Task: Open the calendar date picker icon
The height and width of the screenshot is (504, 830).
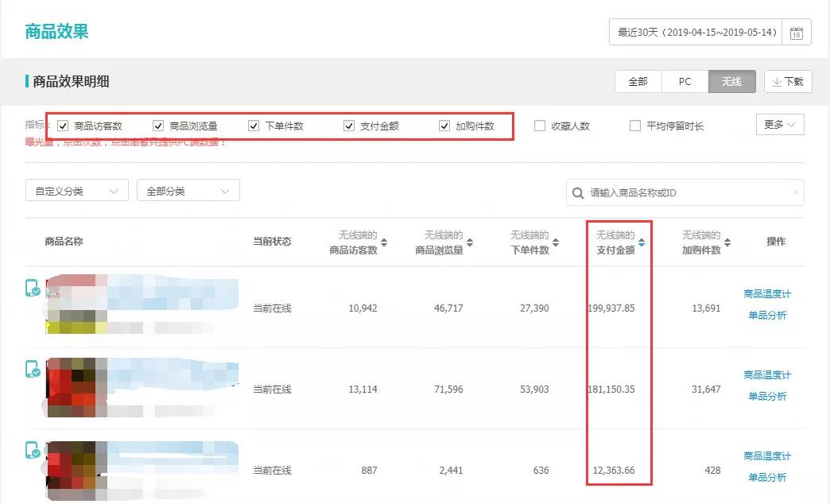Action: [x=797, y=33]
